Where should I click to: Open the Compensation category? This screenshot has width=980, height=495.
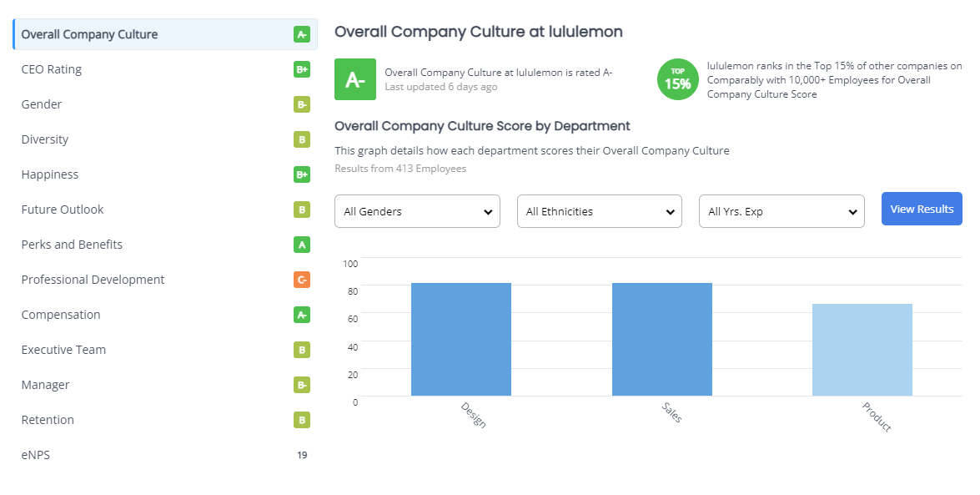pos(165,315)
